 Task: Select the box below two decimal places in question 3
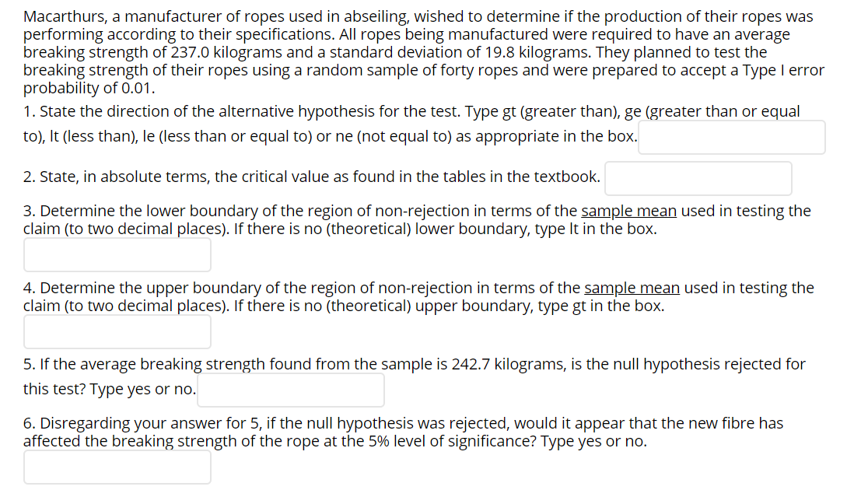coord(117,254)
